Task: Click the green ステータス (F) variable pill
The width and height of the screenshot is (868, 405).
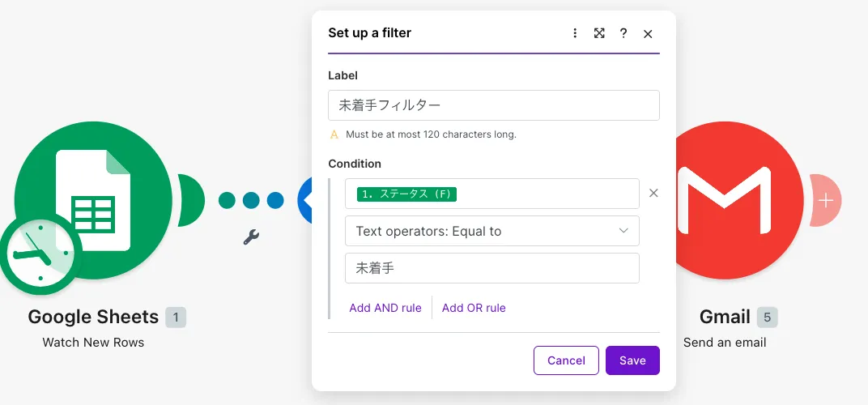Action: [406, 194]
